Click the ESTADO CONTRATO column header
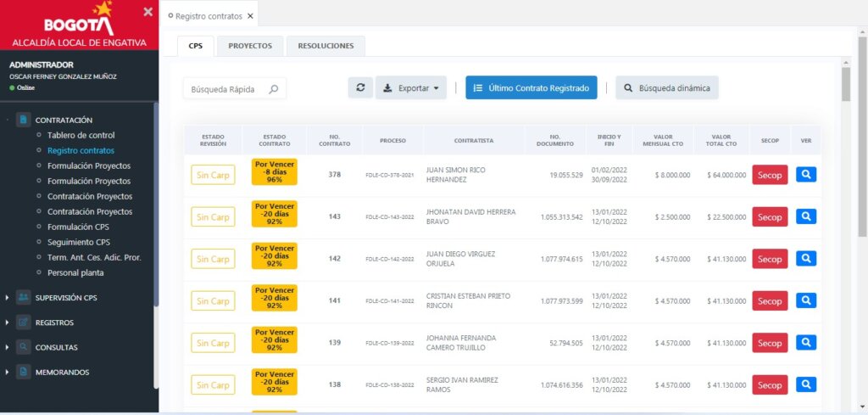Viewport: 868px width, 415px height. [275, 141]
